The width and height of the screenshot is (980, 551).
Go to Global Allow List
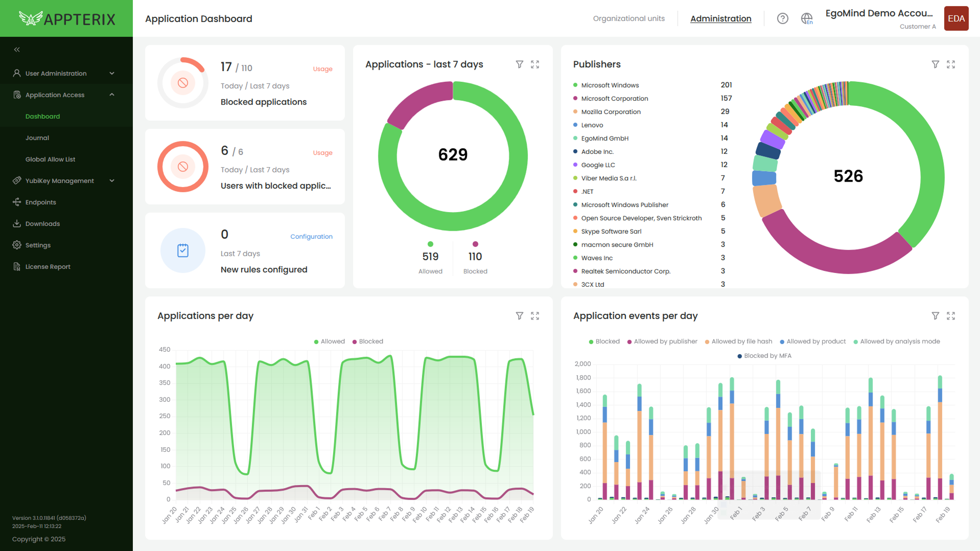[x=50, y=159]
